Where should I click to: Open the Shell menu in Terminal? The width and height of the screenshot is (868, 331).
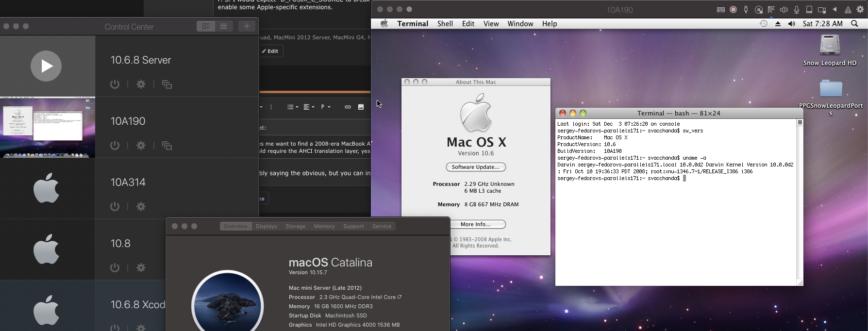coord(445,24)
